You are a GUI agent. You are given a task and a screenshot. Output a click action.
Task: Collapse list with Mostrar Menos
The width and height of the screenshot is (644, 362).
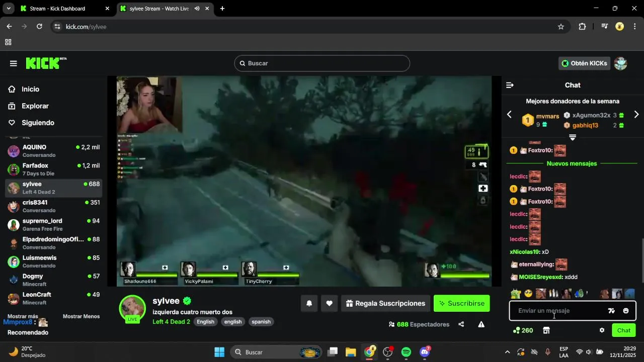point(81,316)
